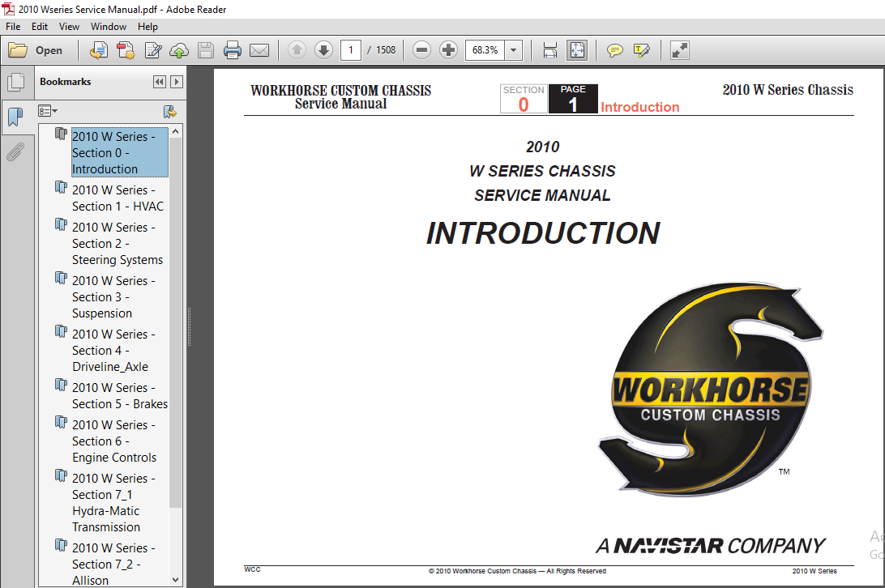
Task: Add a sticky note comment
Action: (x=614, y=50)
